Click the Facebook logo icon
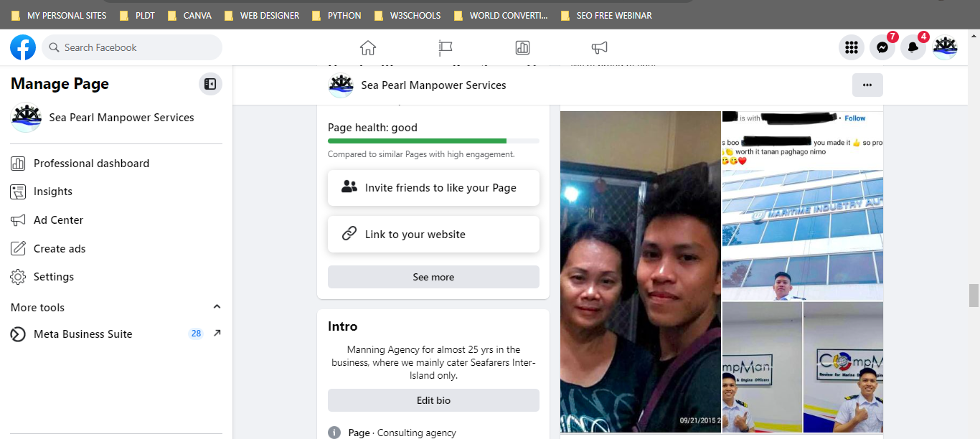Image resolution: width=980 pixels, height=439 pixels. point(23,47)
